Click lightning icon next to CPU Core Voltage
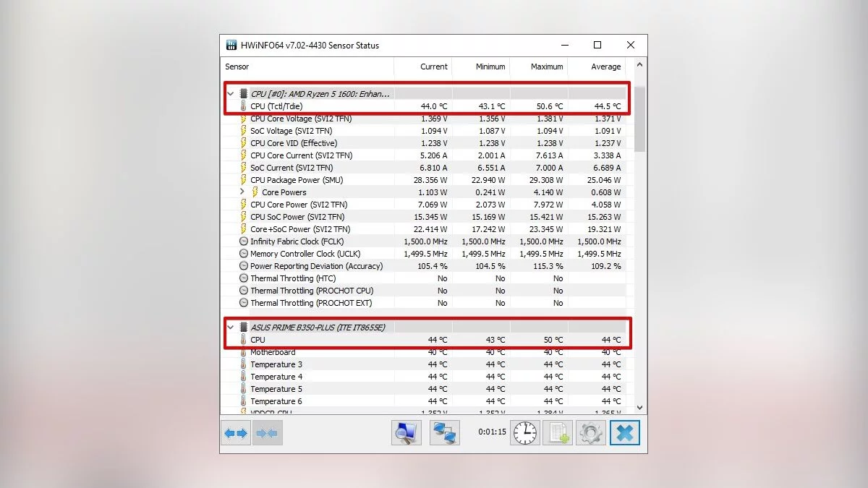This screenshot has width=868, height=488. [x=243, y=119]
